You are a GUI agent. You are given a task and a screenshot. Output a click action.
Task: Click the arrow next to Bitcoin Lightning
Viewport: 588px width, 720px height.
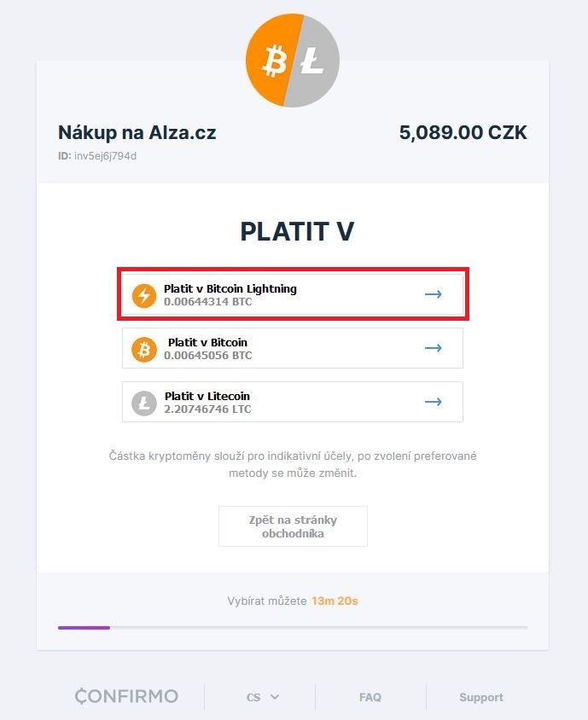coord(434,294)
